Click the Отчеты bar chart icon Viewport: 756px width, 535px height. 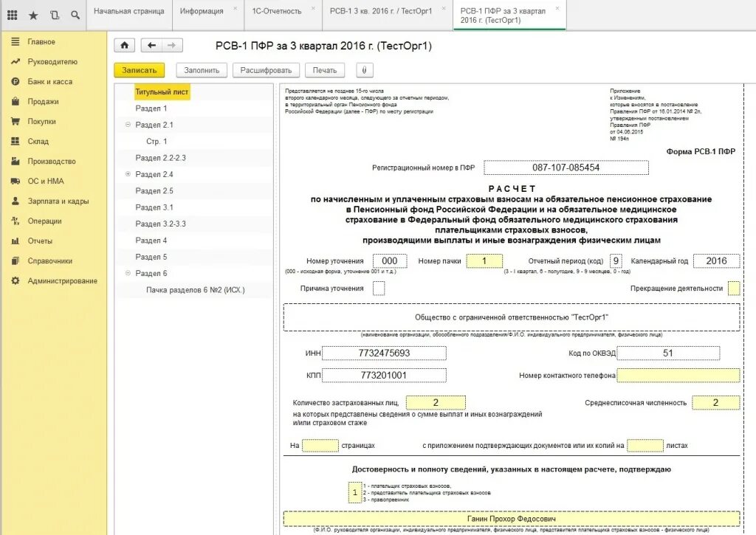point(16,241)
